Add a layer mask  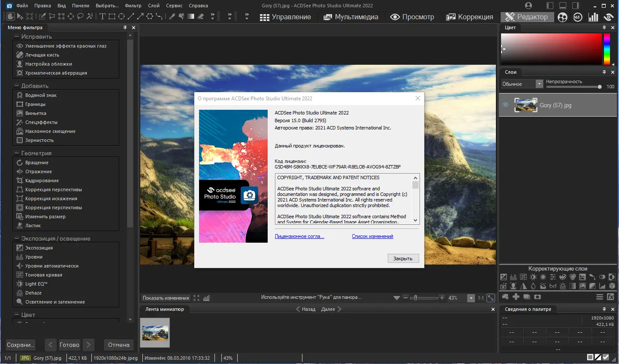pos(537,297)
